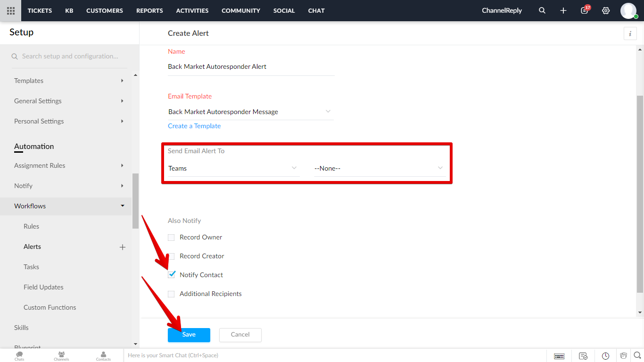Focus the setup search field
This screenshot has width=644, height=362.
click(x=69, y=57)
